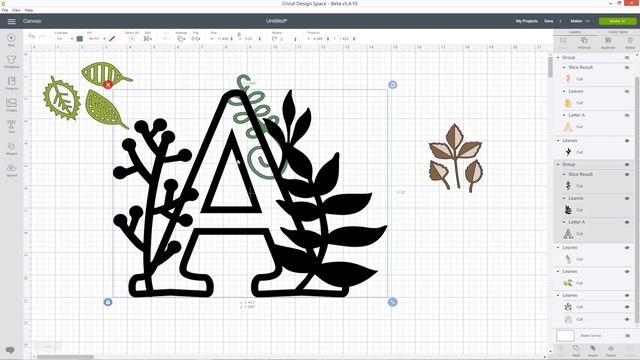
Task: Open the hamburger menu next to Canvas
Action: [11, 21]
